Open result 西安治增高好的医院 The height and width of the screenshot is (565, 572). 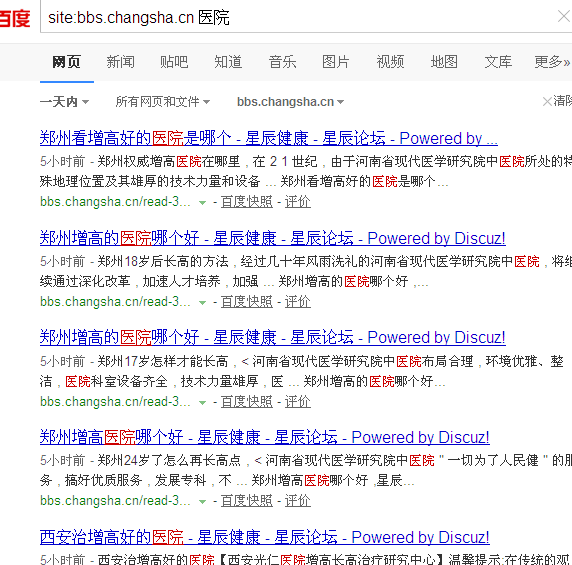[x=264, y=537]
